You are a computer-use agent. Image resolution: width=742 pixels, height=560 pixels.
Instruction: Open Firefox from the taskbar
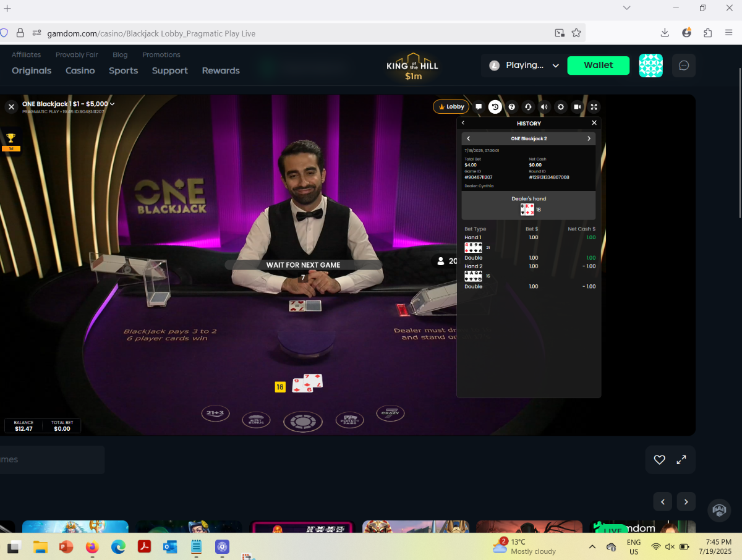tap(92, 547)
